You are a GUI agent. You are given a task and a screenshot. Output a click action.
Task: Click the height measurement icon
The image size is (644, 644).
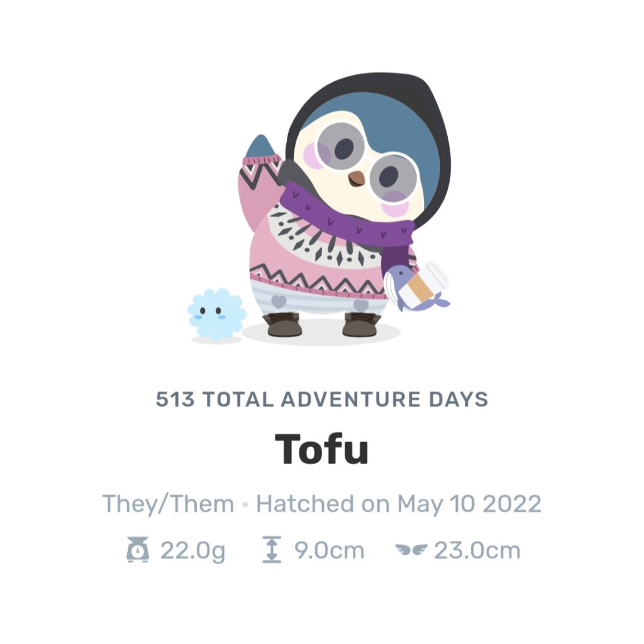point(272,549)
